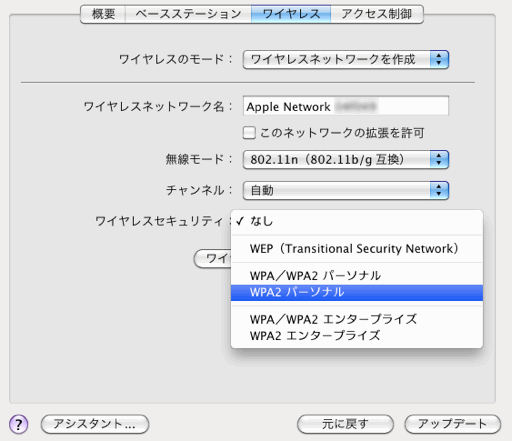The image size is (512, 441).
Task: Open the ベースステーション tab
Action: point(188,14)
